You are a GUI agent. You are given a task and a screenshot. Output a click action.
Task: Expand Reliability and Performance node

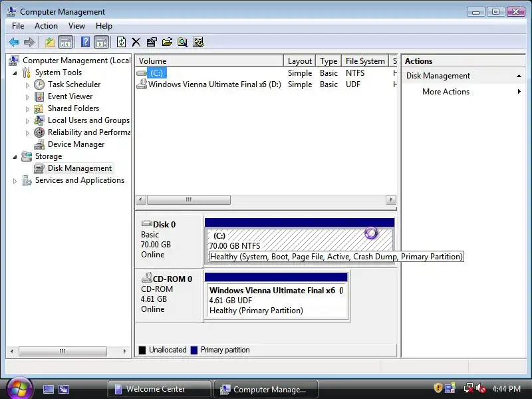pos(27,133)
